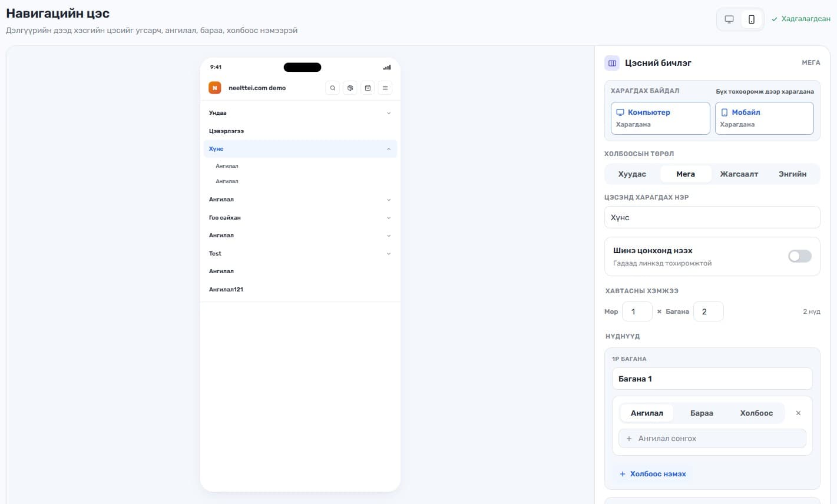
Task: Toggle Компьютер visibility card
Action: click(660, 118)
